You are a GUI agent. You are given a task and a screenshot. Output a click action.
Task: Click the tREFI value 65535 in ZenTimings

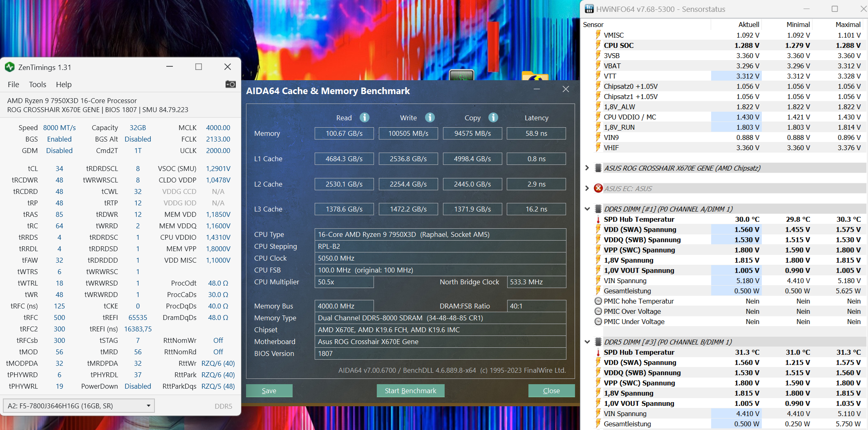click(138, 317)
